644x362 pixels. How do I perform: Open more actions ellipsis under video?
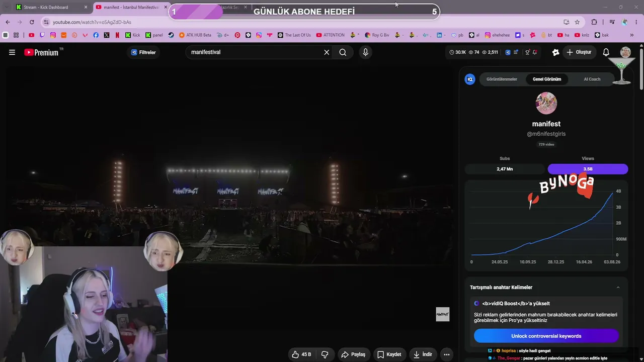446,354
